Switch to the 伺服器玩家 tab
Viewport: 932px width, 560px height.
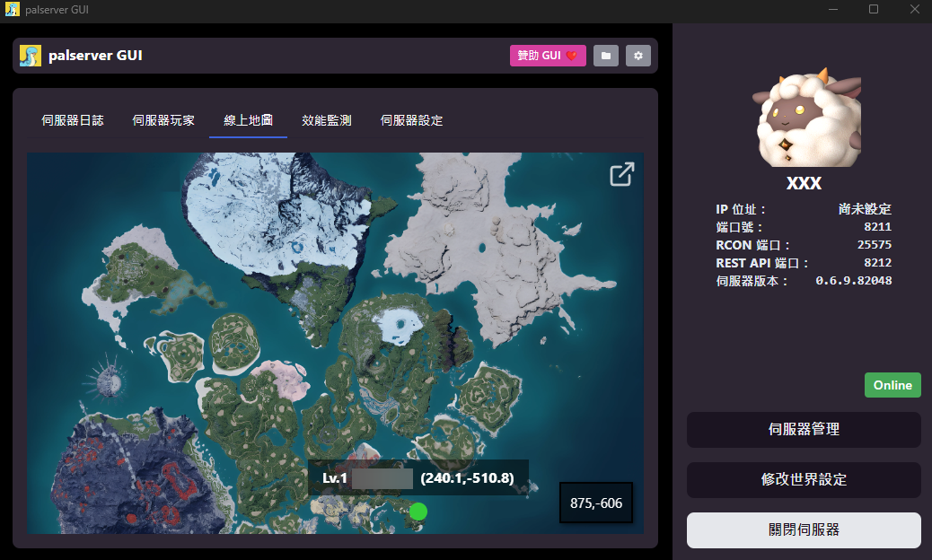pos(163,120)
